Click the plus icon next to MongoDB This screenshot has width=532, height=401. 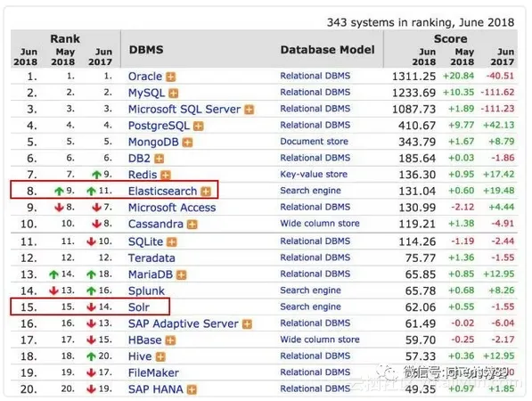point(187,143)
